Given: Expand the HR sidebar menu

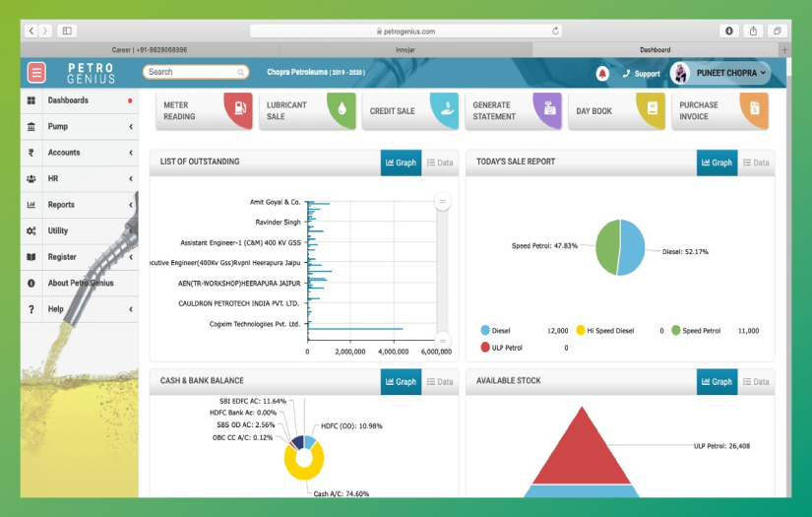Looking at the screenshot, I should (x=80, y=178).
